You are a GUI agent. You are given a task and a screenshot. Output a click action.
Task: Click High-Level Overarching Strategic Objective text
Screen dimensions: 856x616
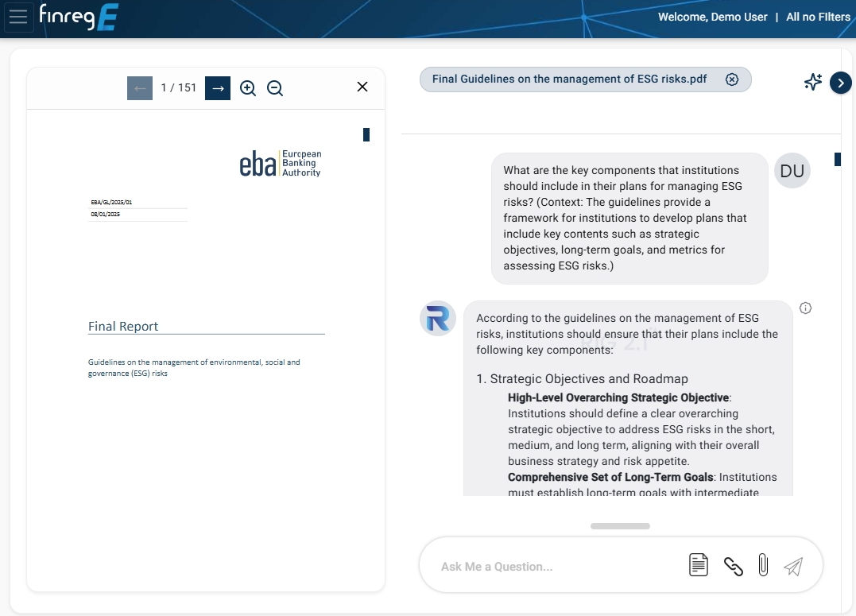tap(618, 397)
